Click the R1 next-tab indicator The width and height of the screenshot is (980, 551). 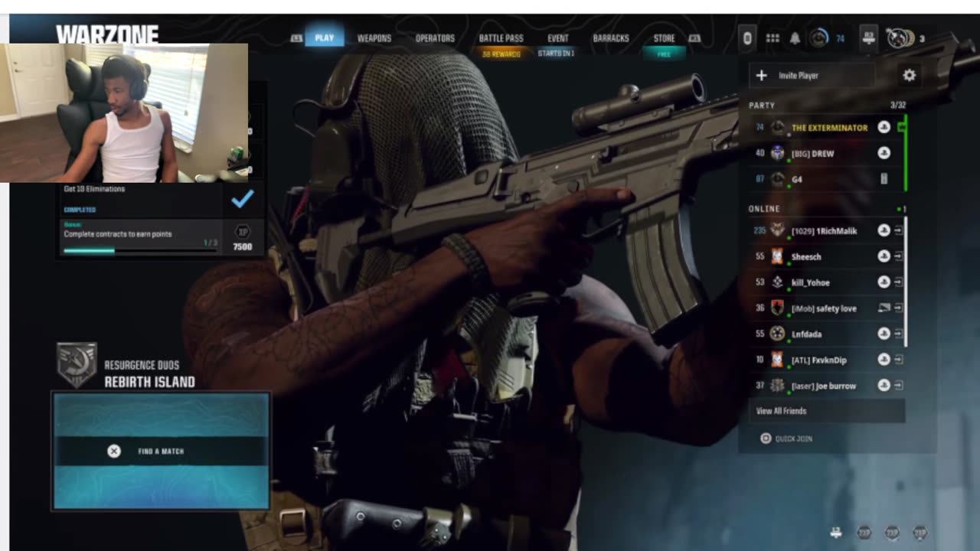[694, 38]
